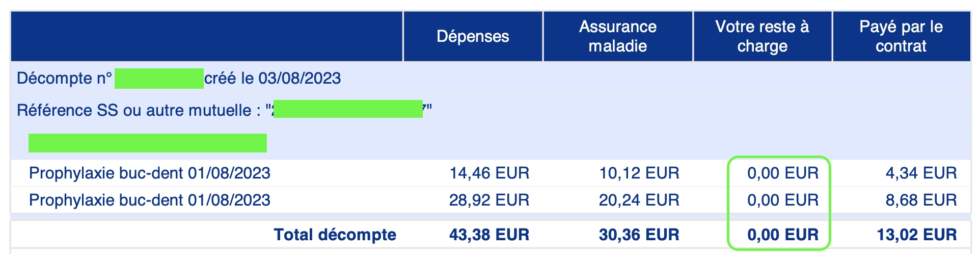Click the 43,38 EUR total expenses
Viewport: 980px width, 254px height.
489,235
